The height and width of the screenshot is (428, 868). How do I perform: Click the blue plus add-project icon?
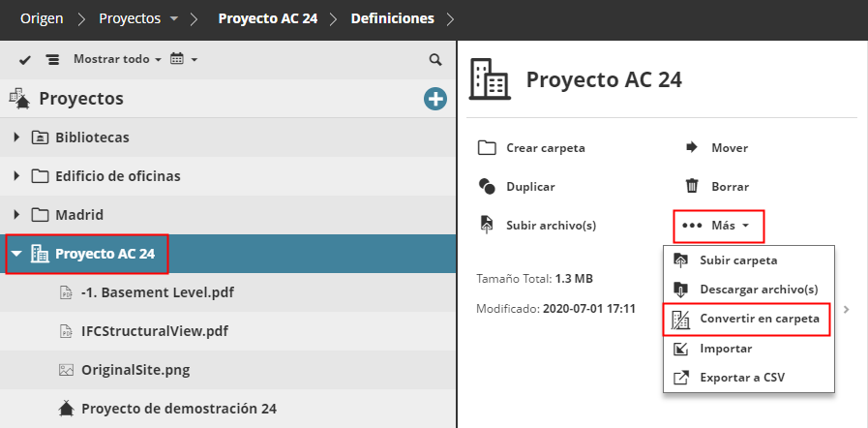coord(435,98)
